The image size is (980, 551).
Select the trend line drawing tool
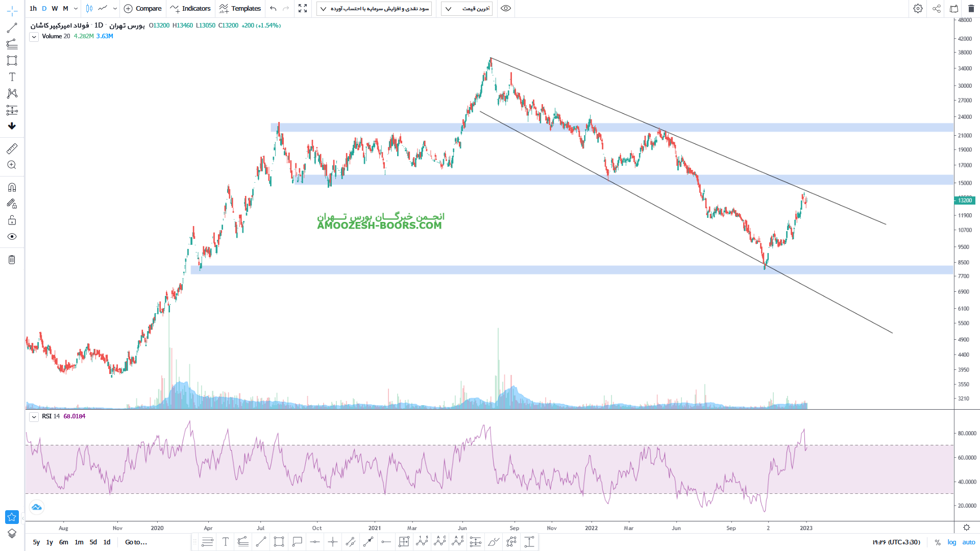(12, 28)
